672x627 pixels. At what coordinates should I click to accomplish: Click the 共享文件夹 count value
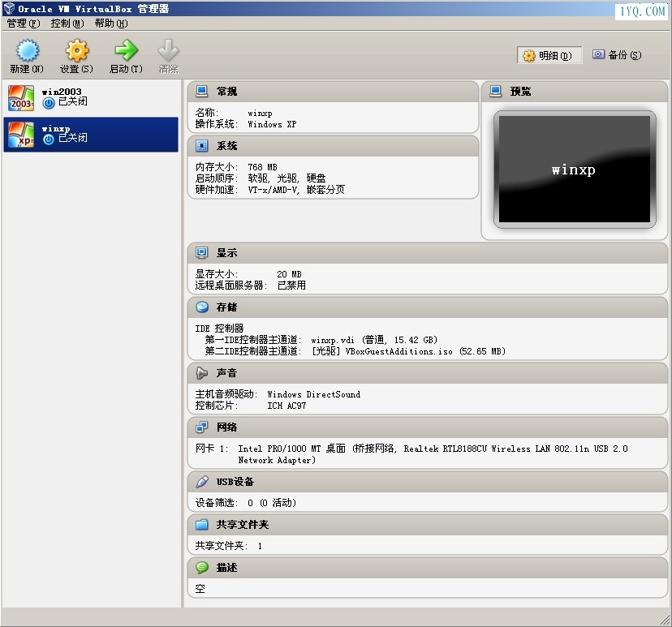pos(261,546)
